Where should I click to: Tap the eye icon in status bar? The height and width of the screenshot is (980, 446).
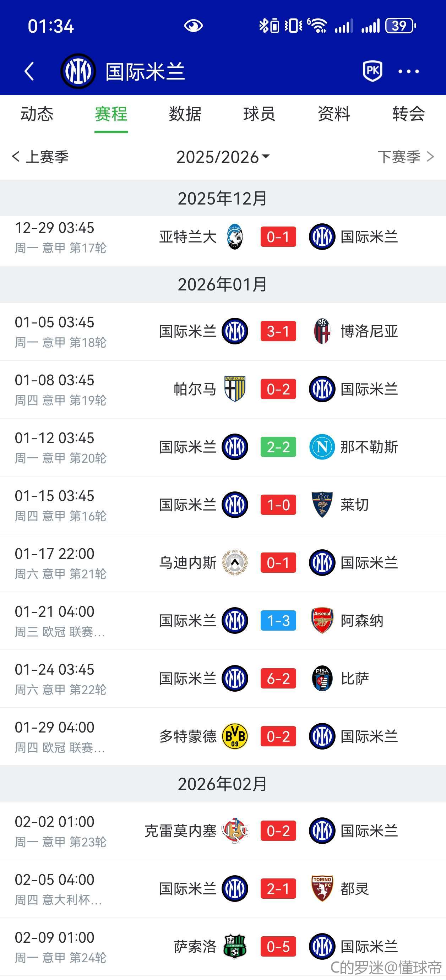click(x=193, y=26)
